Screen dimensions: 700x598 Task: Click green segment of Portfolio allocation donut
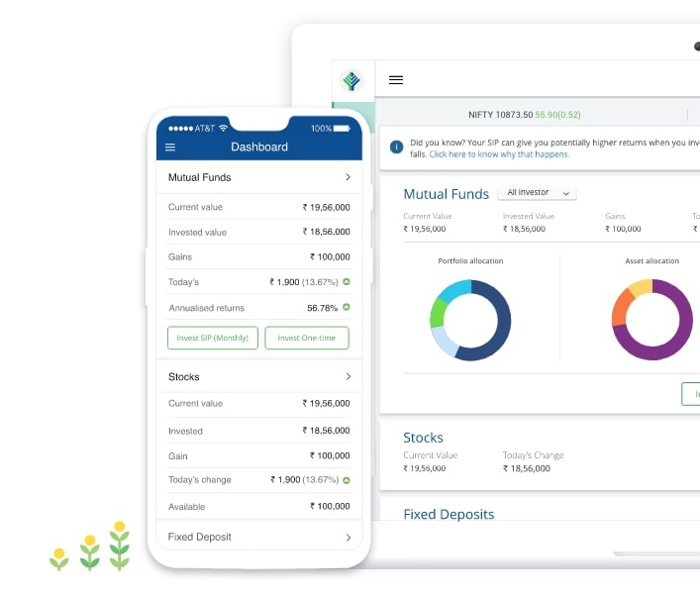pyautogui.click(x=438, y=313)
